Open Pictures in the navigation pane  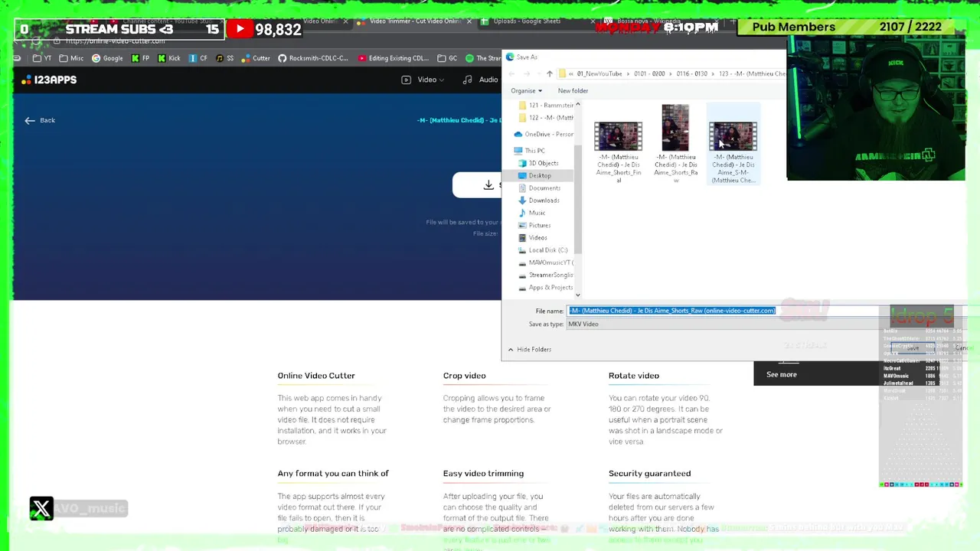(x=534, y=225)
